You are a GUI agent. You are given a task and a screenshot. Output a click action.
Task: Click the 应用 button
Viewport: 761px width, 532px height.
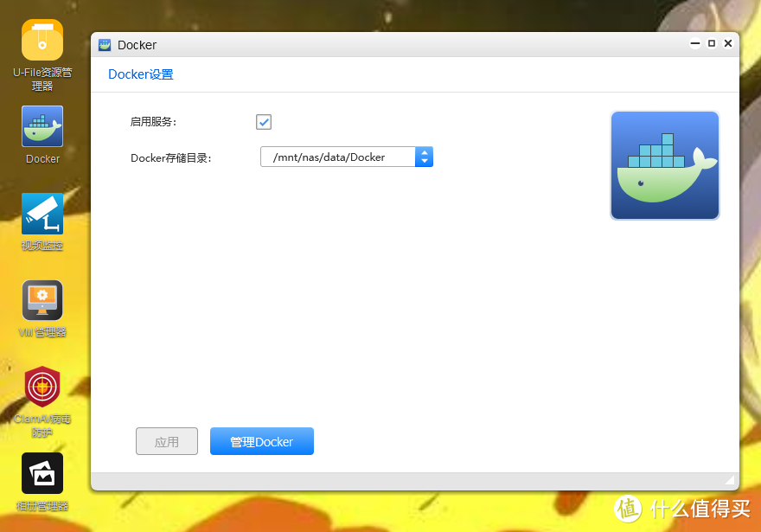tap(167, 441)
